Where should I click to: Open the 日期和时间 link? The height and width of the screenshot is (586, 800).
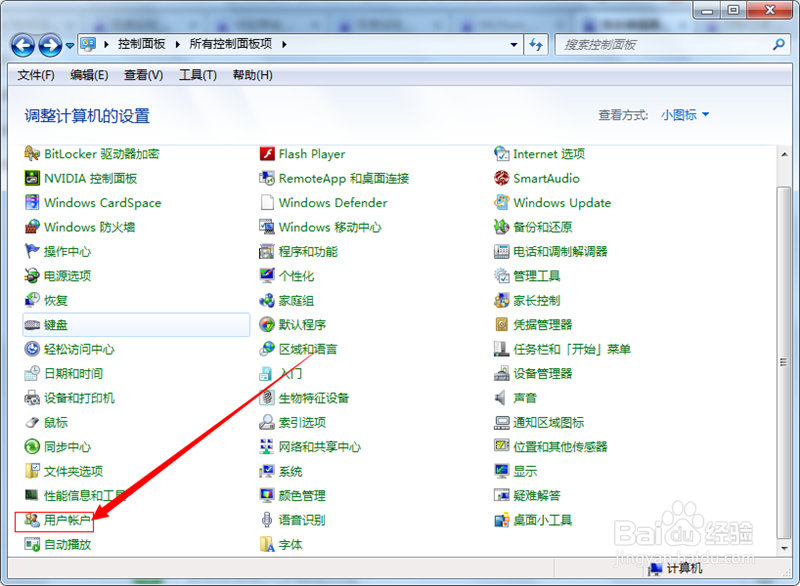tap(73, 374)
